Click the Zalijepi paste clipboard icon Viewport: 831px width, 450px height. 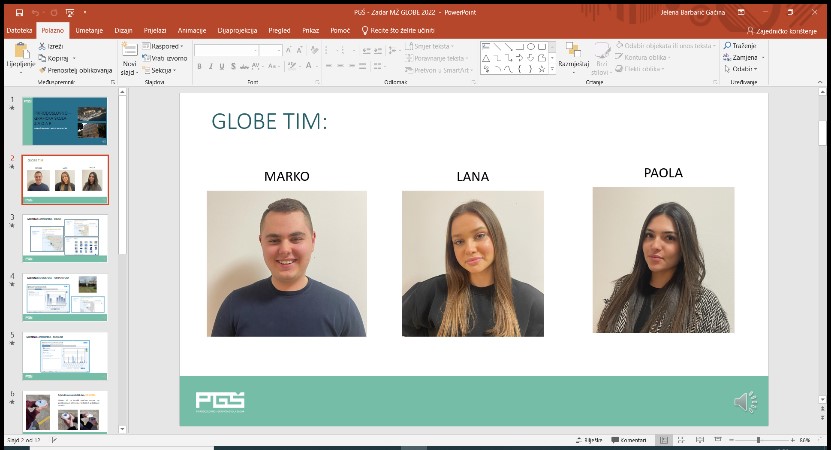tap(21, 51)
